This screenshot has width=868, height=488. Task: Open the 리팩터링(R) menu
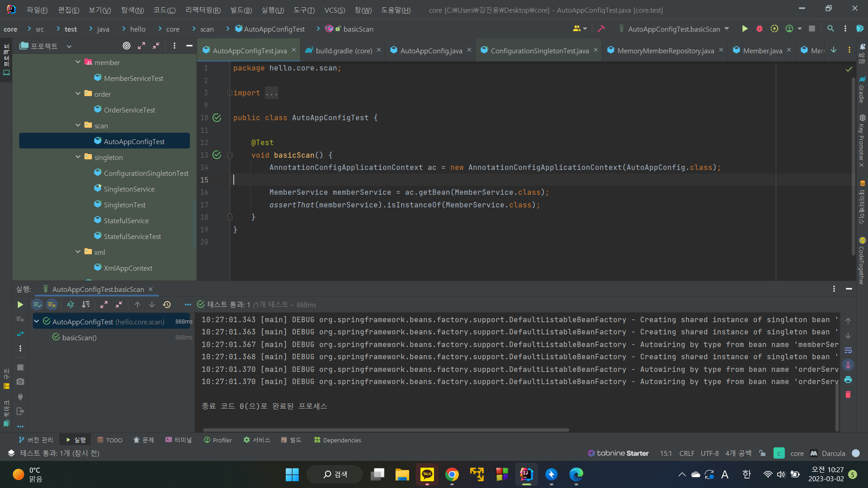[203, 10]
